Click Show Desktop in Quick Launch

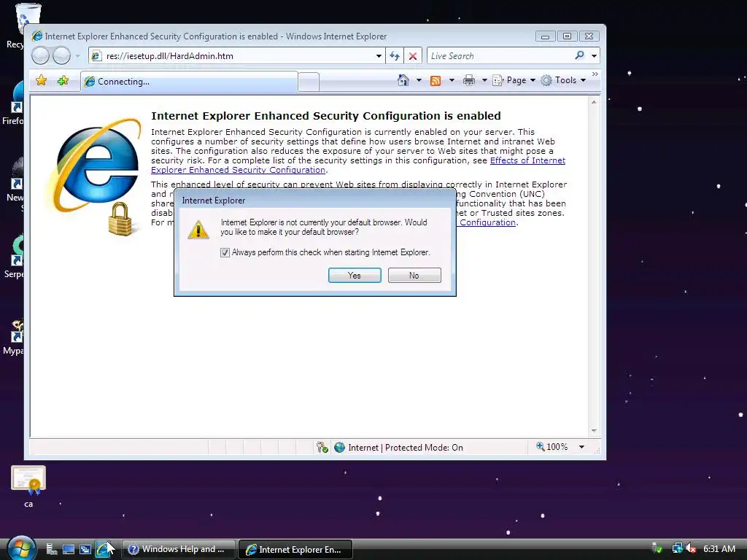[x=68, y=549]
